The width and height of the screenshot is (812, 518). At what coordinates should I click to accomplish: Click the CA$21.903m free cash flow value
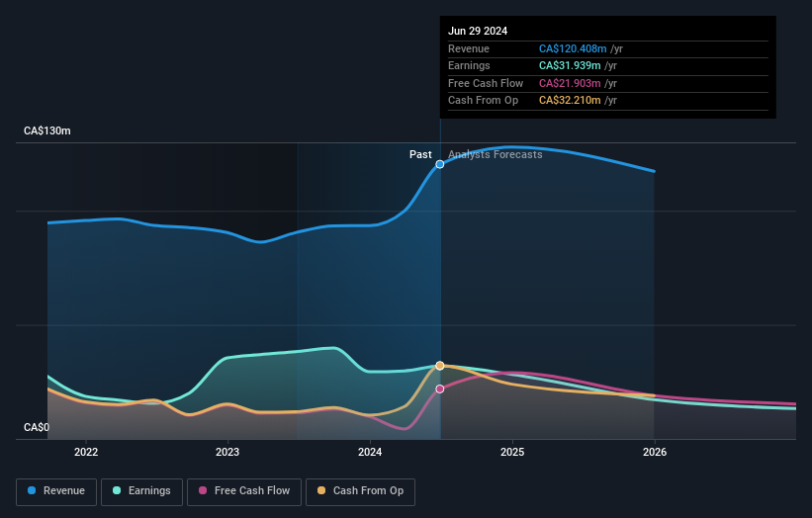pyautogui.click(x=570, y=83)
